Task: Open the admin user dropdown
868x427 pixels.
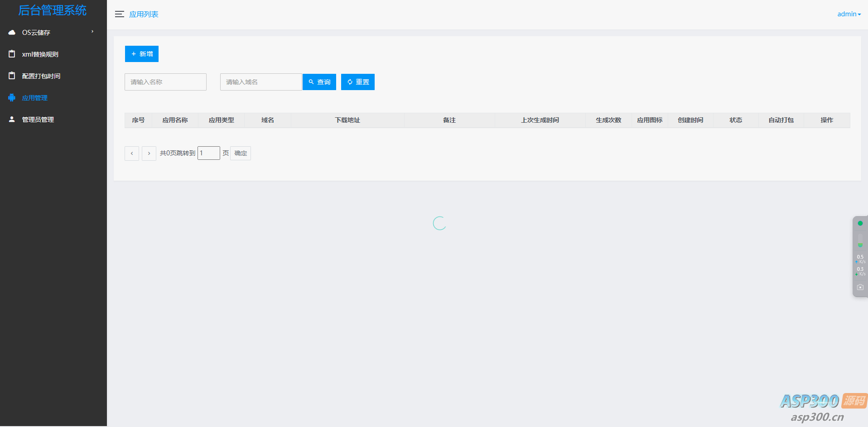Action: coord(849,14)
